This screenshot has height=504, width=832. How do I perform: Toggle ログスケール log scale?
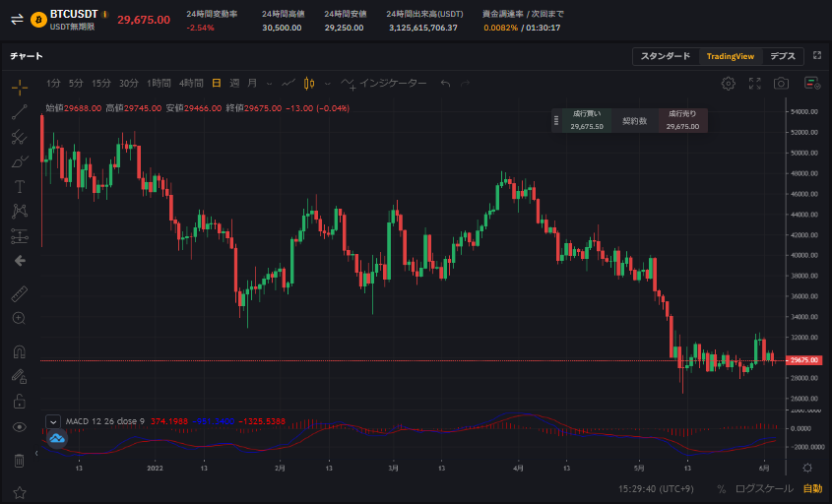coord(764,488)
